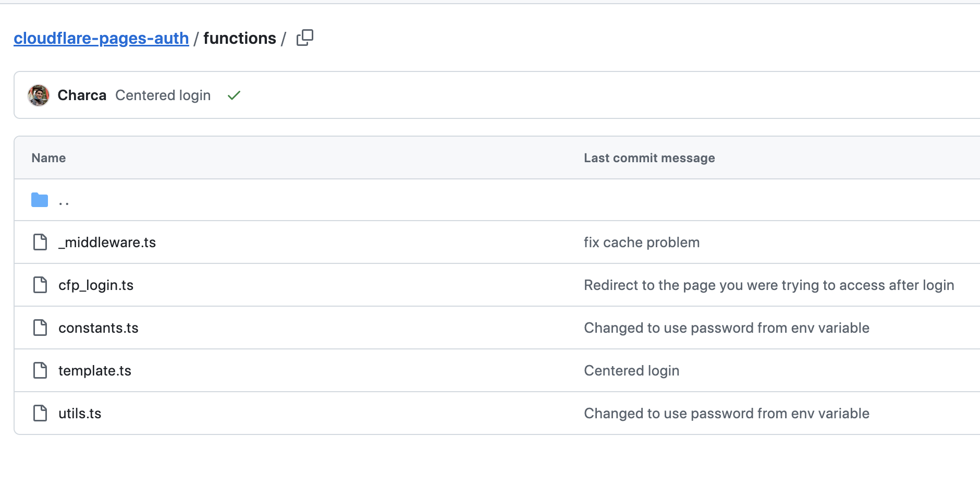The width and height of the screenshot is (980, 484).
Task: Open the 'fix cache problem' commit message
Action: pyautogui.click(x=641, y=243)
